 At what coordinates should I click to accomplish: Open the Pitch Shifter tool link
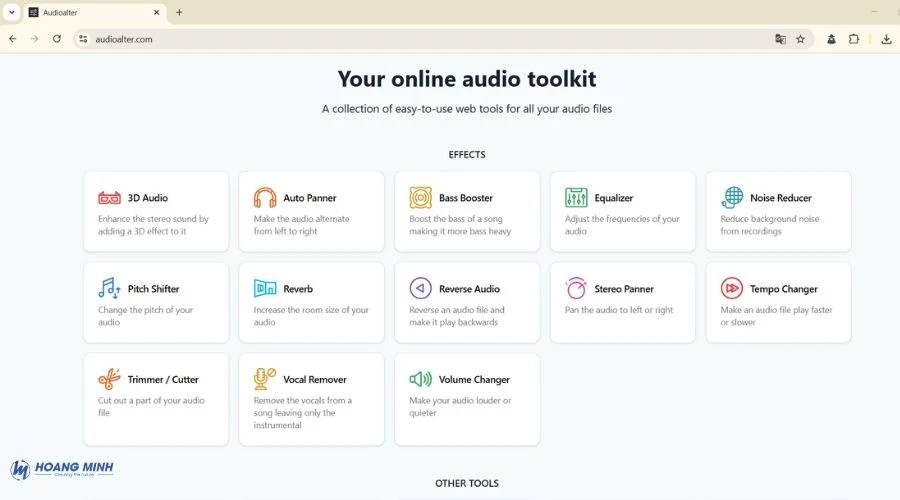[x=156, y=303]
